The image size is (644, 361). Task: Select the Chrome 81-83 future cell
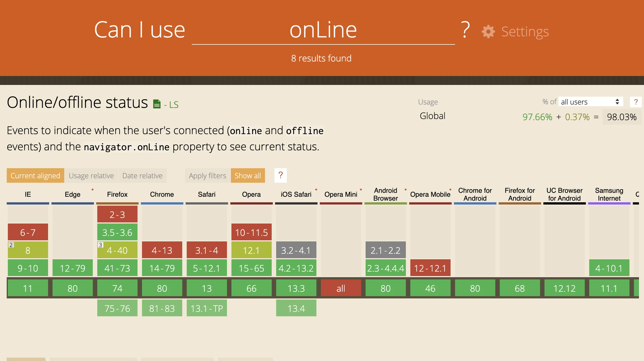coord(162,308)
